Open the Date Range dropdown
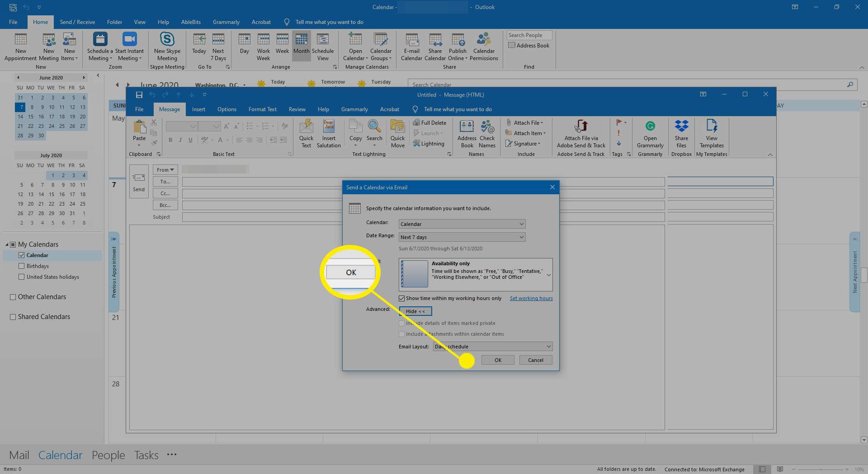Image resolution: width=868 pixels, height=474 pixels. 462,237
